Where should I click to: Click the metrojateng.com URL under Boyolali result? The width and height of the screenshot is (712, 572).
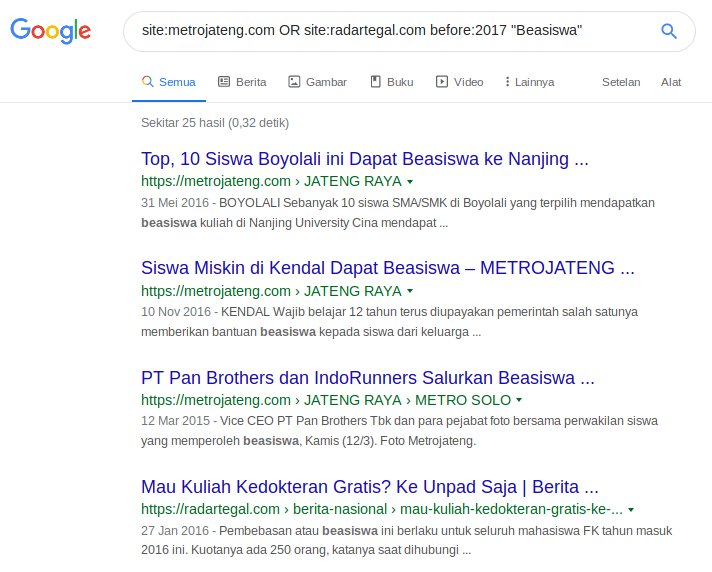[x=271, y=181]
